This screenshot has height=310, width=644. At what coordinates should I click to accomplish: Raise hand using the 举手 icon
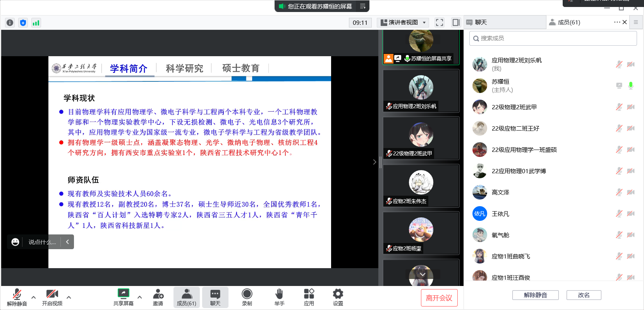(x=279, y=297)
